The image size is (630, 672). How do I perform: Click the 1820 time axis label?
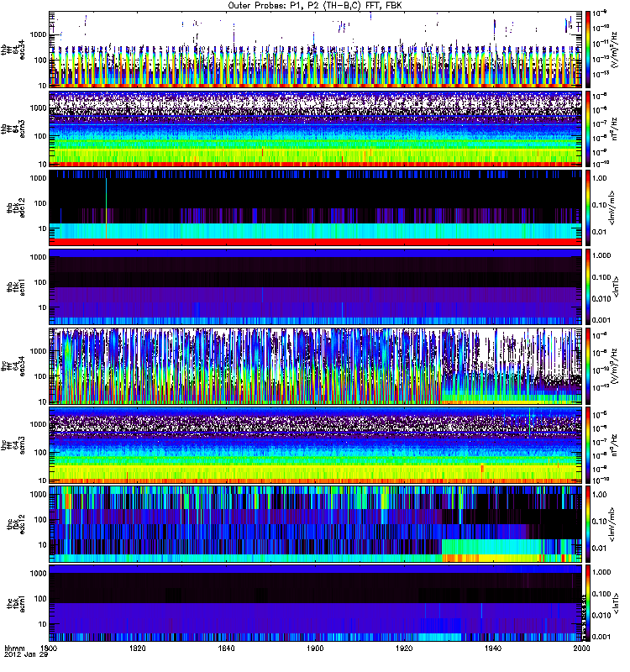pos(138,648)
